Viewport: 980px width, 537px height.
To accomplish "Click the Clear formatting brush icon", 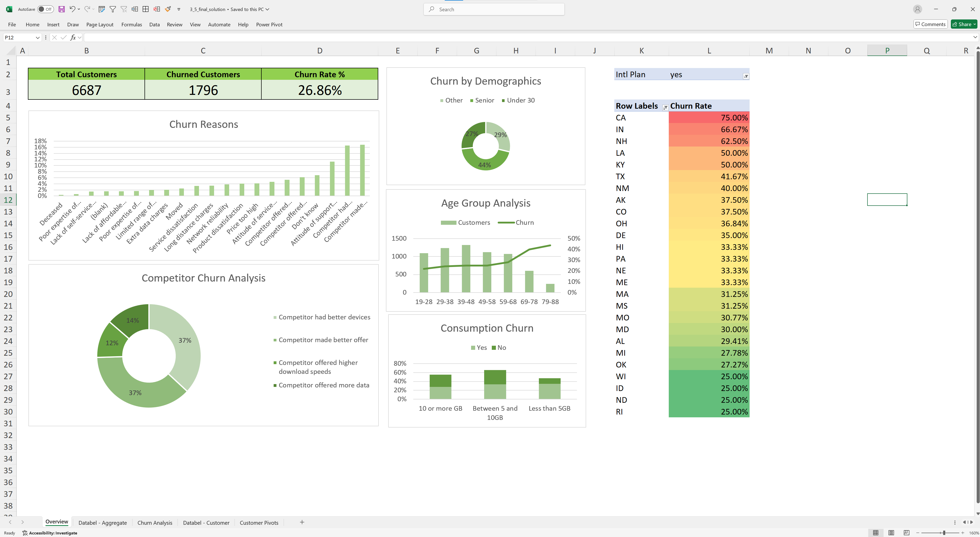I will pyautogui.click(x=168, y=9).
